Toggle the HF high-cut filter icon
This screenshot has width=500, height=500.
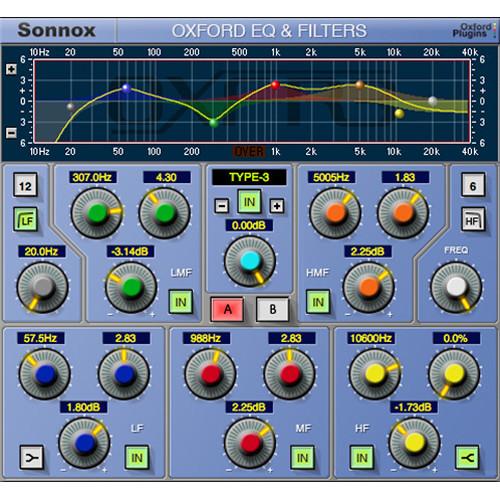473,219
